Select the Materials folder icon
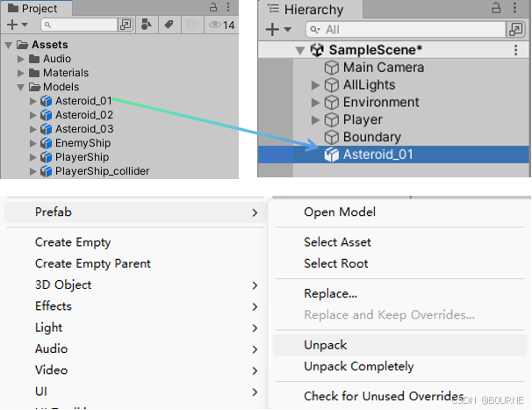This screenshot has height=410, width=532. tap(34, 73)
